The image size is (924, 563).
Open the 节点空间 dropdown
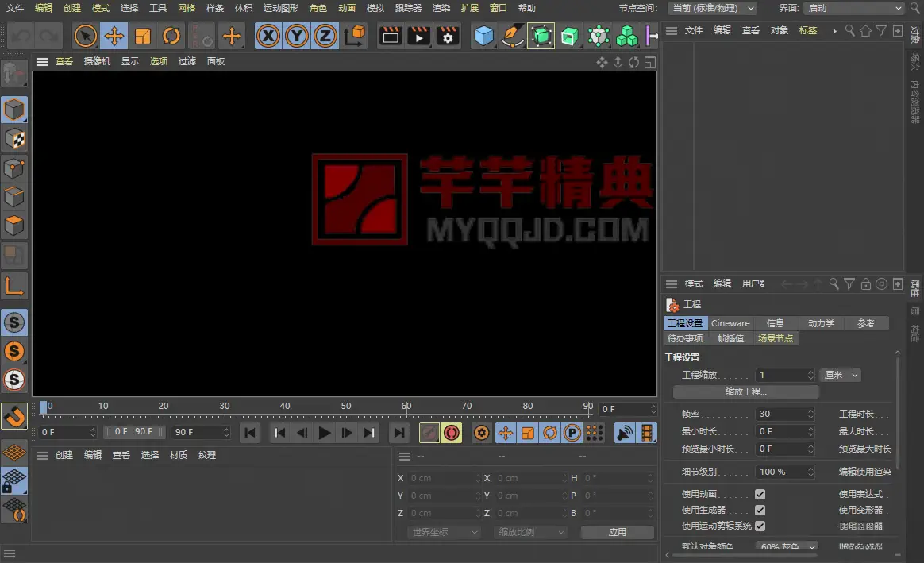coord(712,8)
